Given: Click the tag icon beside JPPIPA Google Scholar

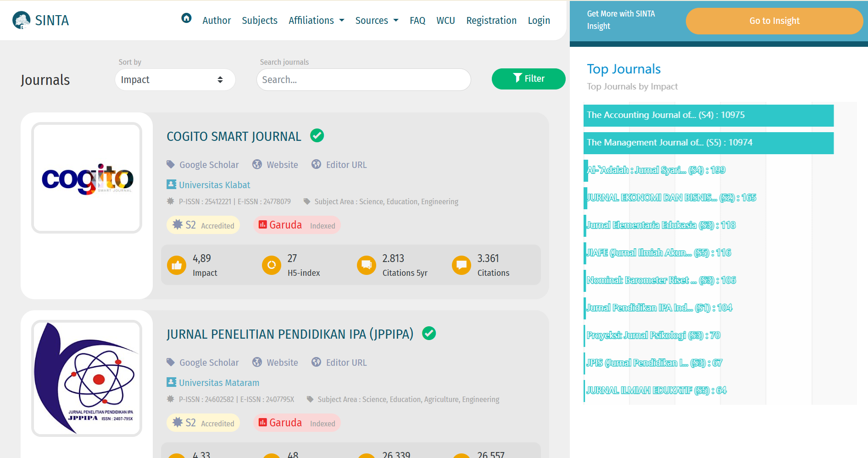Looking at the screenshot, I should point(171,362).
